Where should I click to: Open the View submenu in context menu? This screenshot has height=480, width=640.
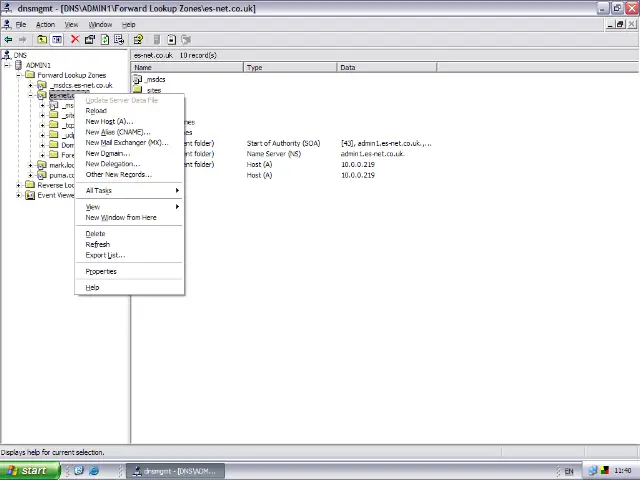click(129, 207)
